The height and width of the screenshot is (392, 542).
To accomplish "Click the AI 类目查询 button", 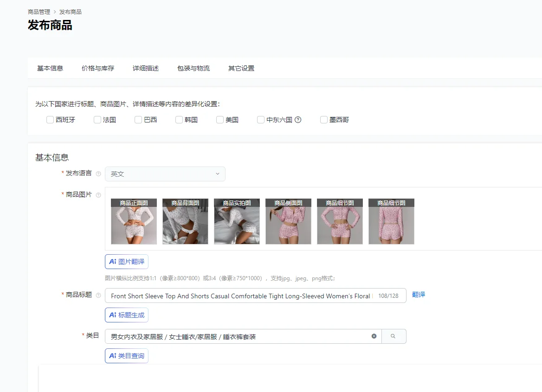I will (127, 356).
